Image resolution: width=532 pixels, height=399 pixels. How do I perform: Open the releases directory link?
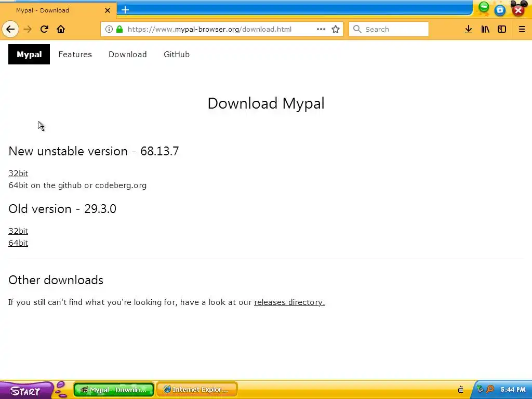tap(289, 302)
